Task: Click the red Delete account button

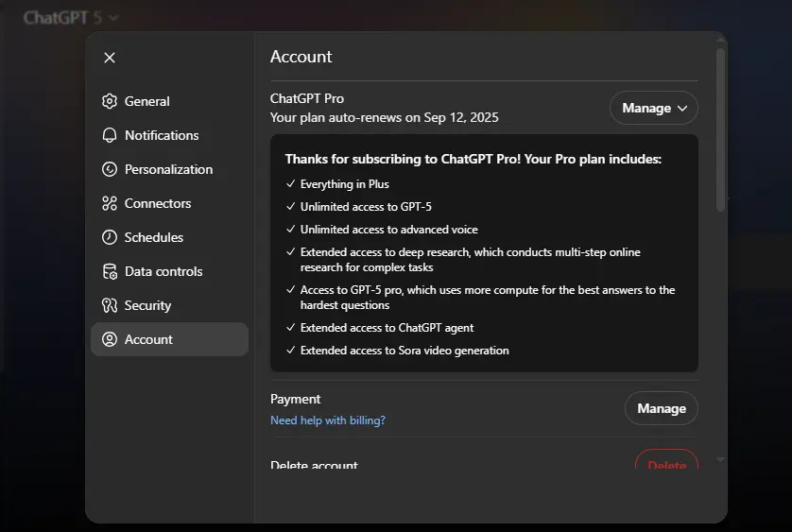Action: click(666, 460)
